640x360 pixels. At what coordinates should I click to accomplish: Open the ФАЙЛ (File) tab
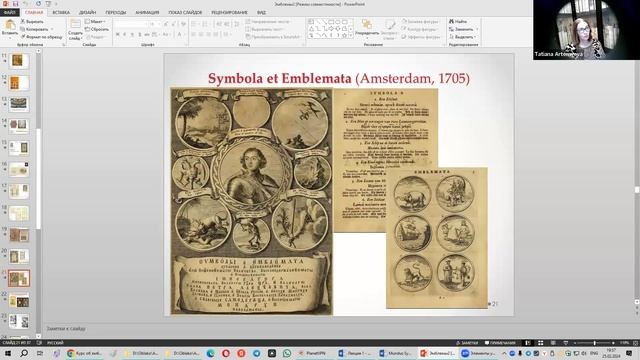(x=9, y=12)
